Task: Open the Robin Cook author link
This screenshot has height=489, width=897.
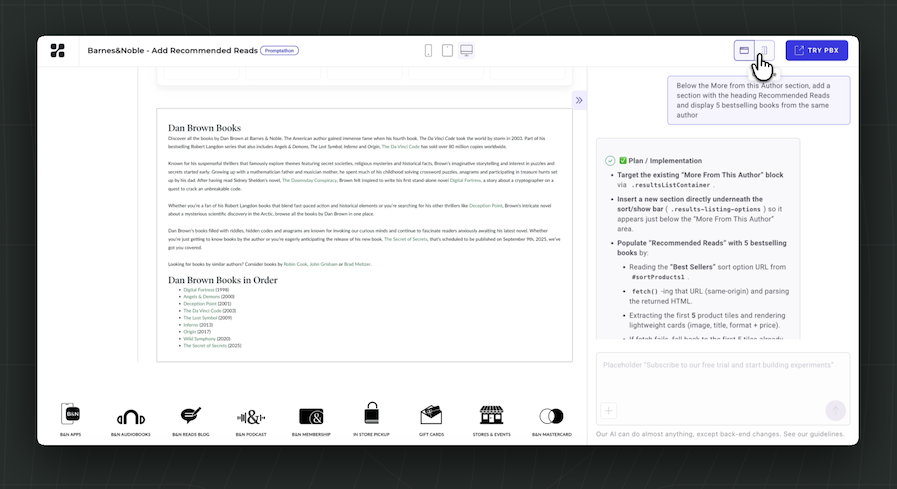Action: [x=295, y=264]
